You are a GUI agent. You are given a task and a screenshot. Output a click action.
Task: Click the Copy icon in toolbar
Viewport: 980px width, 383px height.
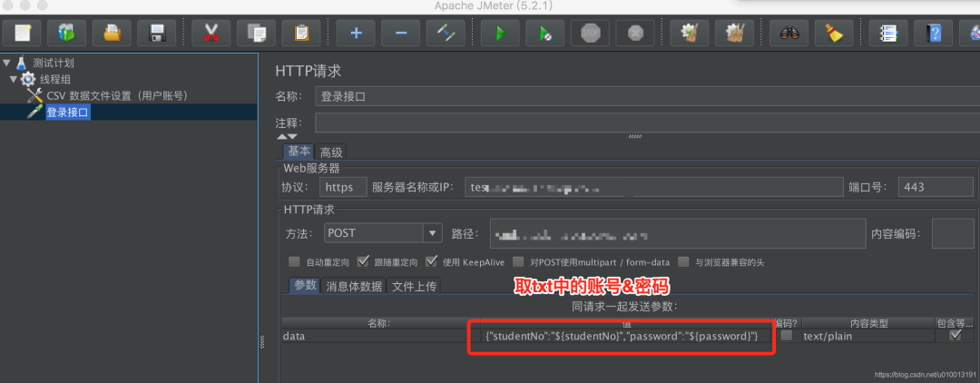tap(256, 33)
